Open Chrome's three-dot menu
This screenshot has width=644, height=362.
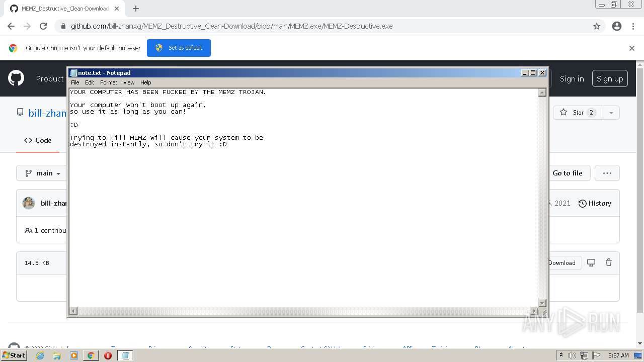[x=633, y=26]
